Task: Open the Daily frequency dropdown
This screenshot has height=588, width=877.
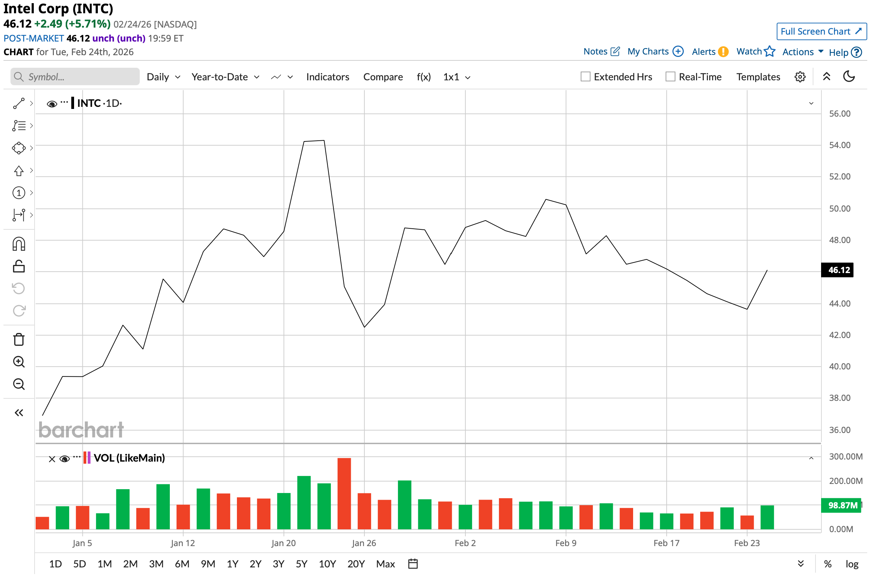Action: [x=163, y=77]
